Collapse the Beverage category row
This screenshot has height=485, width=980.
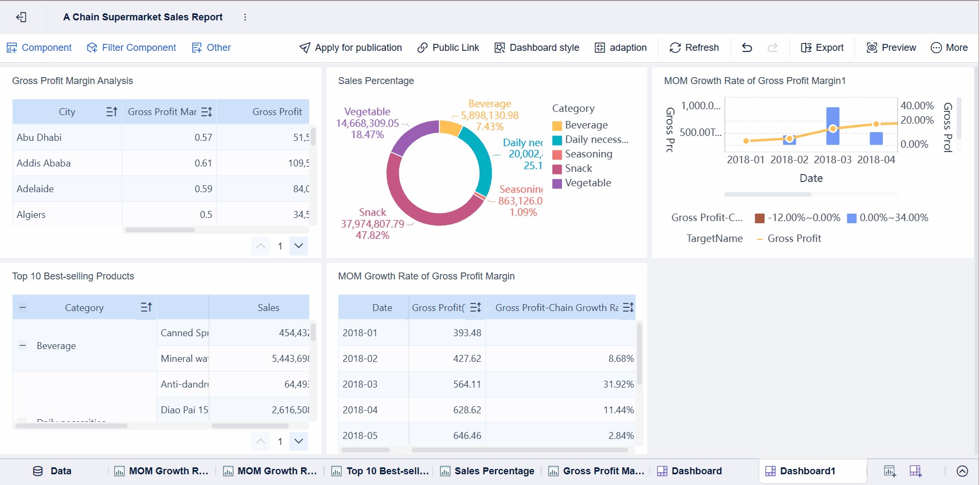23,345
